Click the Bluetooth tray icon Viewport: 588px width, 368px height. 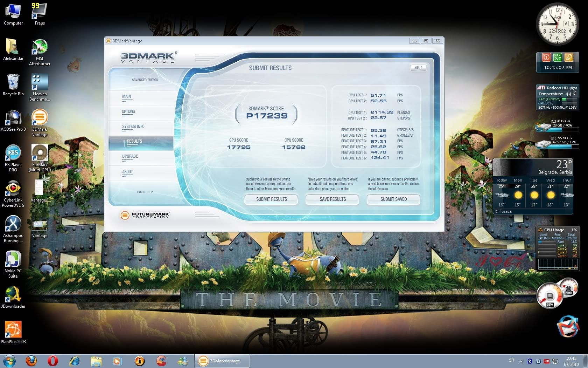(x=530, y=361)
